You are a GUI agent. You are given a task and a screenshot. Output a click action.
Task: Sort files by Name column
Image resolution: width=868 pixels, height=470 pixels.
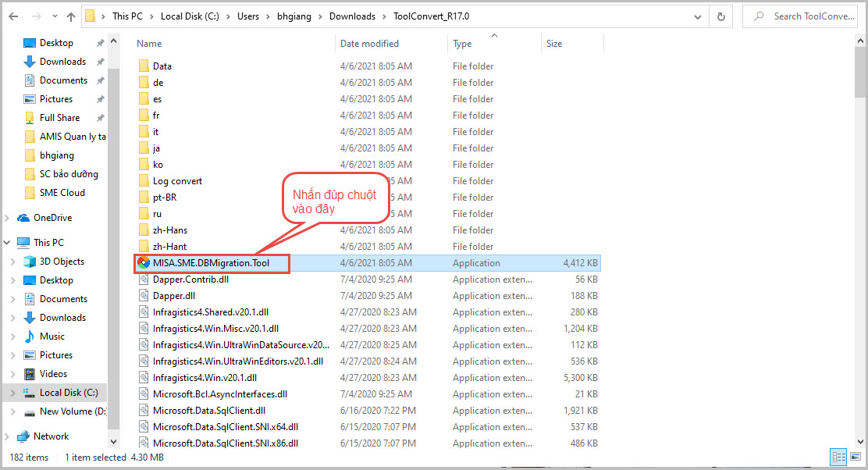tap(149, 44)
